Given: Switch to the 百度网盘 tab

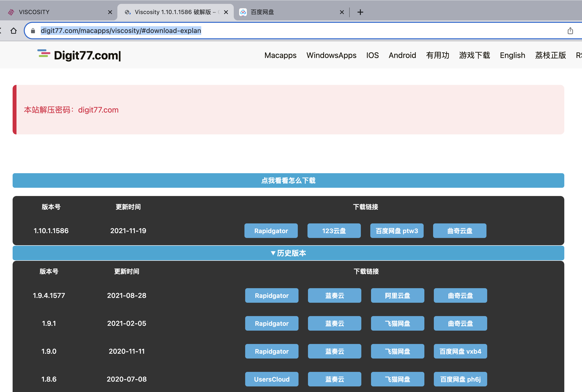Looking at the screenshot, I should click(287, 12).
